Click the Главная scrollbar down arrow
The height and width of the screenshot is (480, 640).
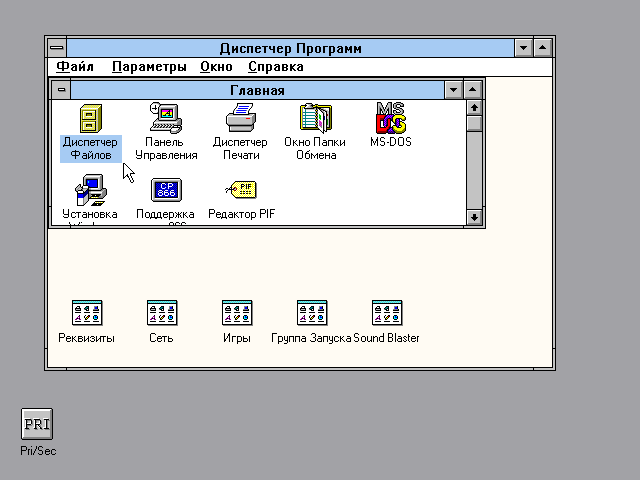(x=474, y=217)
